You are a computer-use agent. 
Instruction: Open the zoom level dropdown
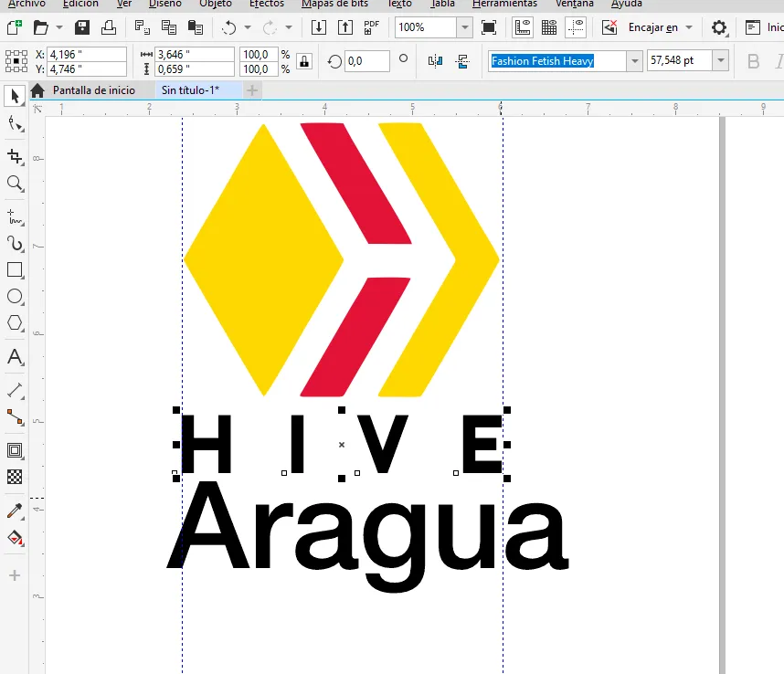(x=464, y=27)
